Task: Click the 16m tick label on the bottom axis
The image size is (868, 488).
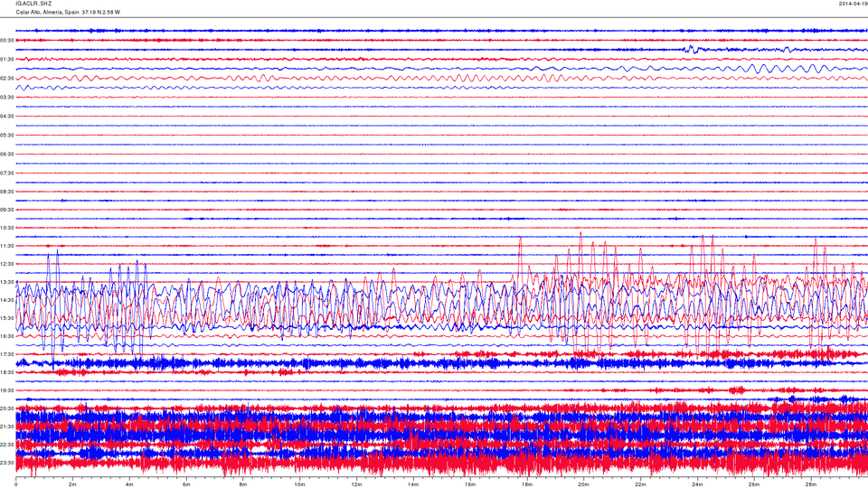Action: [470, 484]
